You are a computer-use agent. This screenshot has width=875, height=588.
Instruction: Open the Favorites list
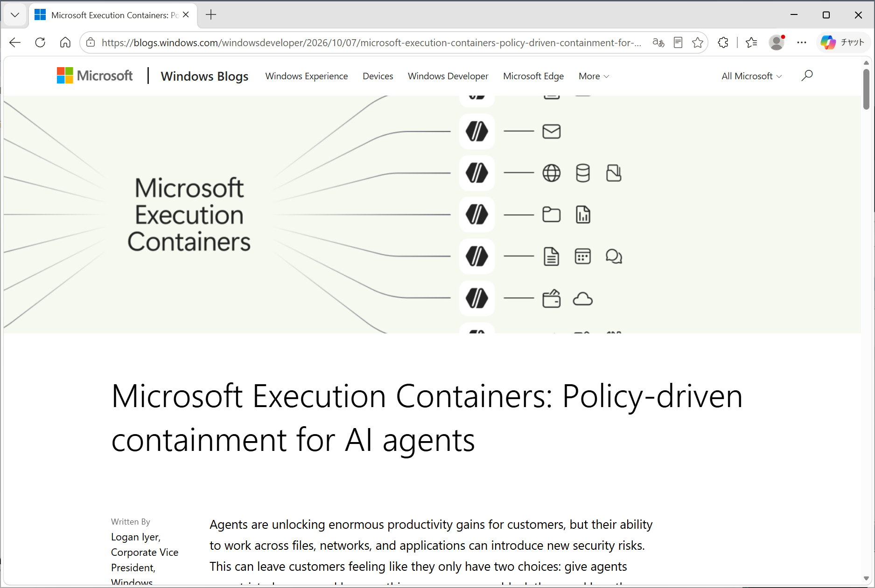[x=751, y=42]
